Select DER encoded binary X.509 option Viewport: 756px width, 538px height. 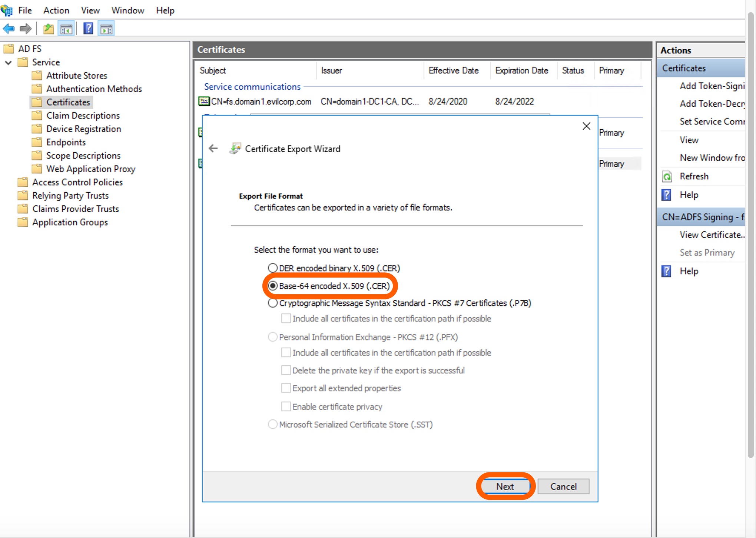[273, 268]
